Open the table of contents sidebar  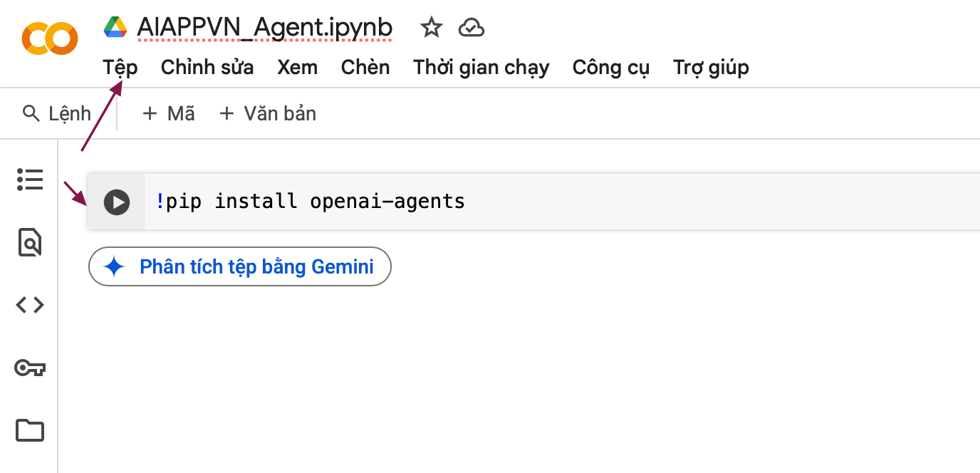click(30, 180)
